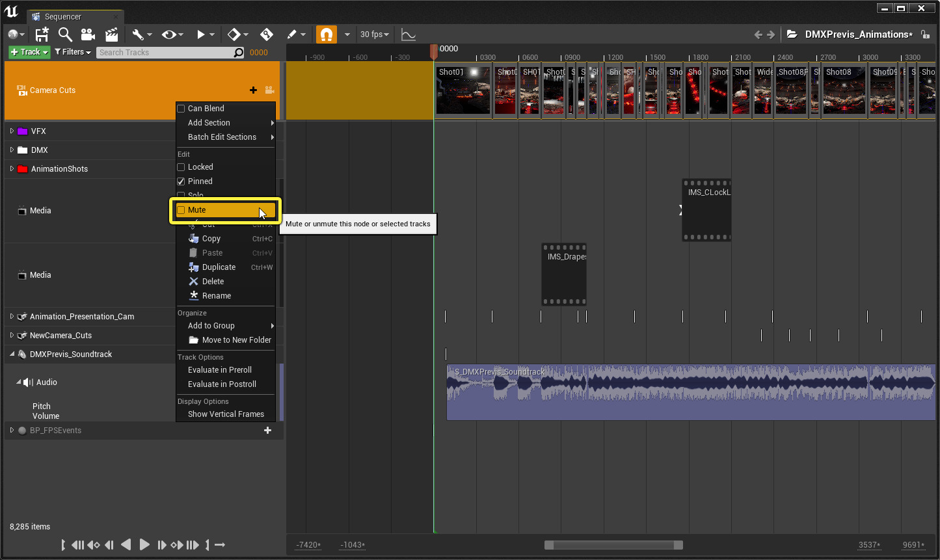Open the Save As sequence icon
940x560 pixels.
42,34
